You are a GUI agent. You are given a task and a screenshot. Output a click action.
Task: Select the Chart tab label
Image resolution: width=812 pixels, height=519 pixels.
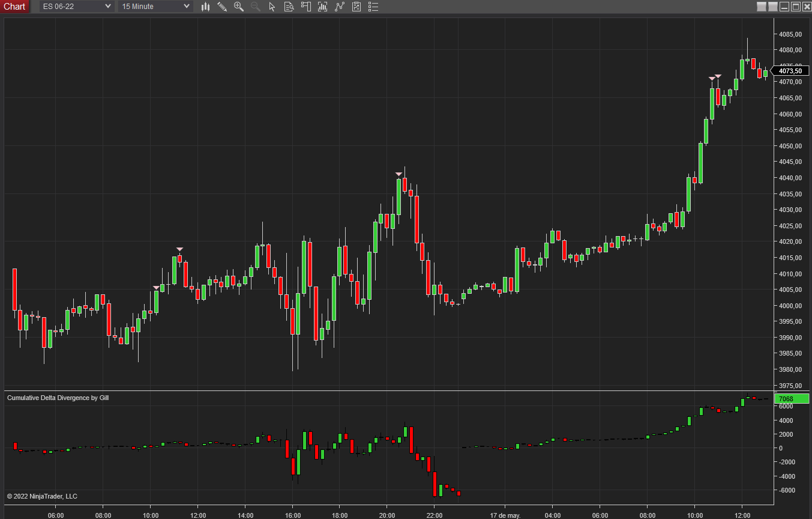click(x=14, y=7)
